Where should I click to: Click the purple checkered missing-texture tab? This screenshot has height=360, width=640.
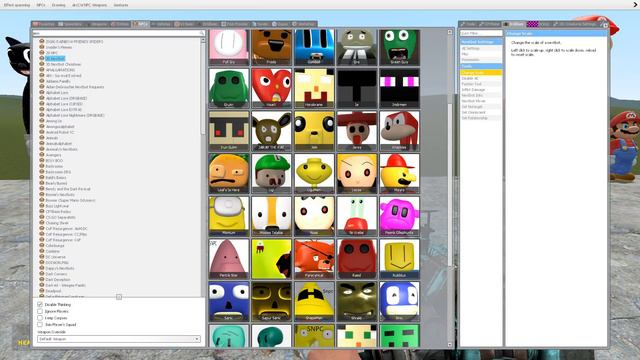click(533, 24)
